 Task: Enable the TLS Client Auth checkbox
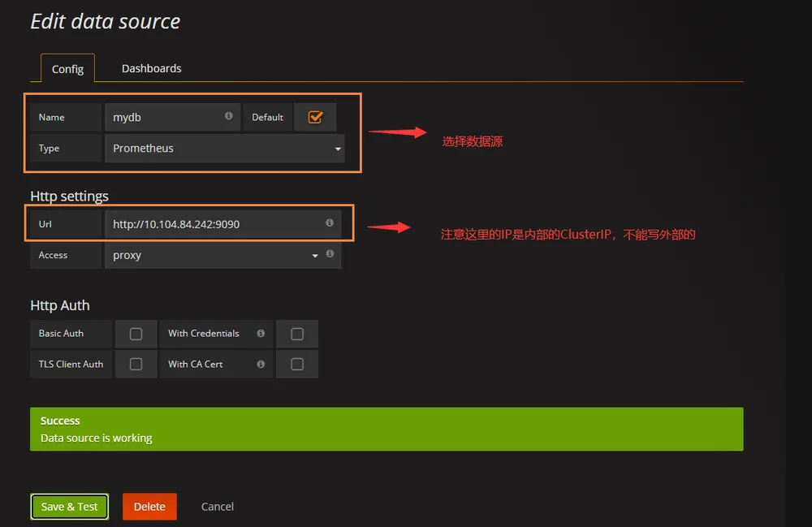pyautogui.click(x=136, y=365)
